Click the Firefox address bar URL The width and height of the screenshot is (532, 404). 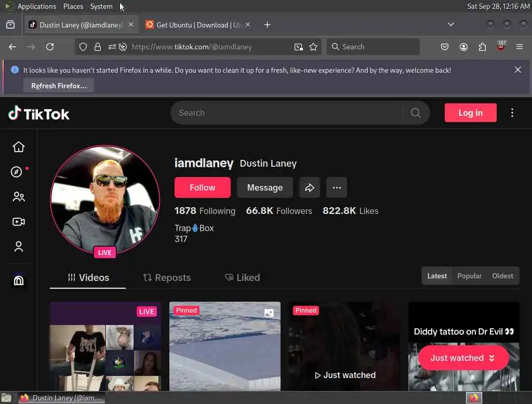192,47
